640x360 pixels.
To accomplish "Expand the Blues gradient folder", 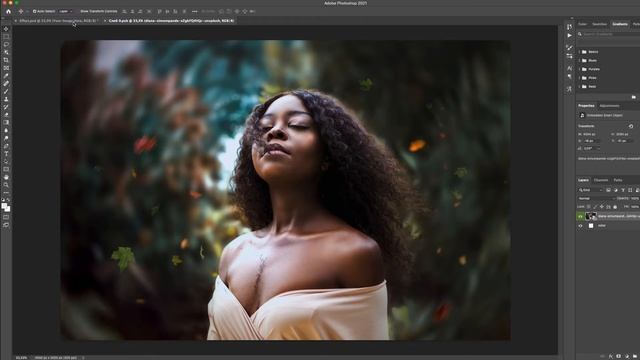I will 580,60.
